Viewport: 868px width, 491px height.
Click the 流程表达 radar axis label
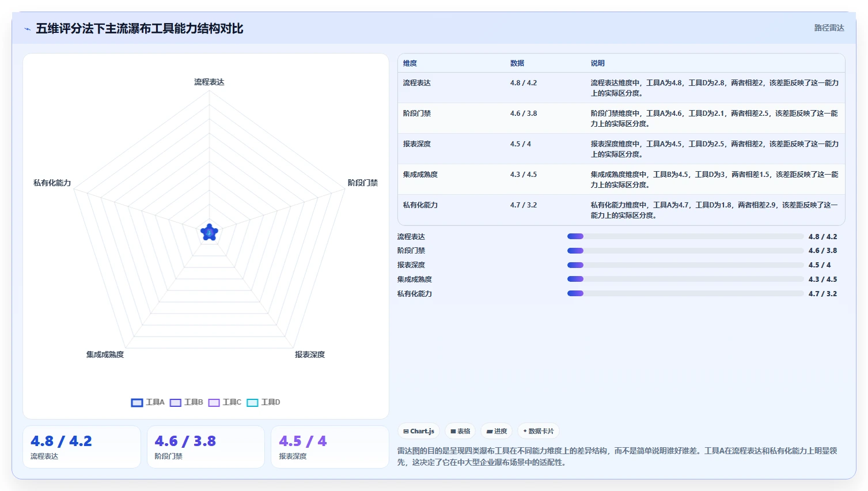(209, 82)
